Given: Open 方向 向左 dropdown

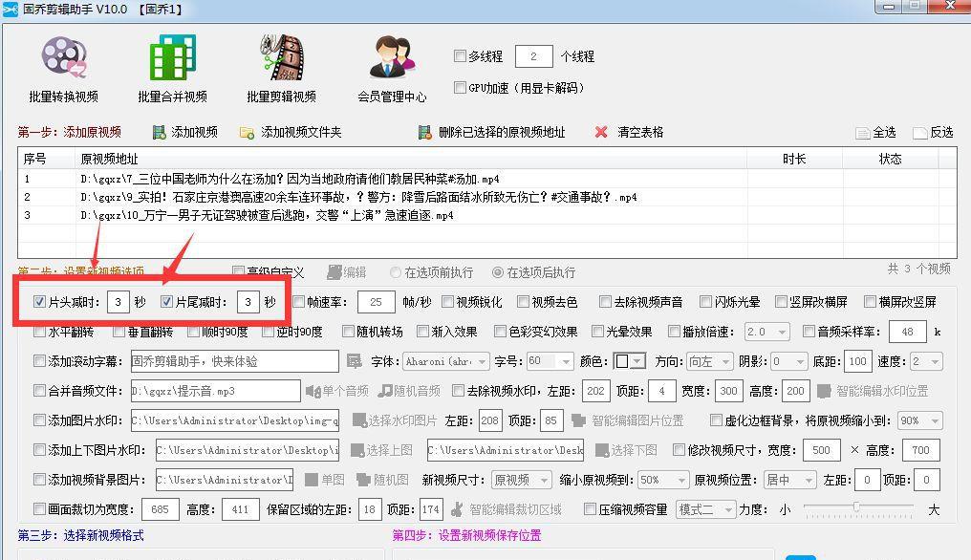Looking at the screenshot, I should click(x=710, y=361).
